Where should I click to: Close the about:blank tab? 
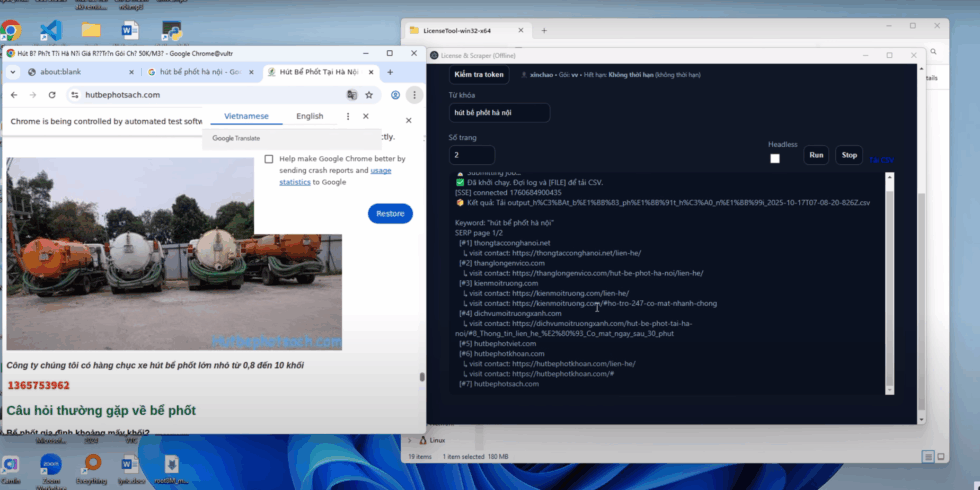[x=131, y=72]
